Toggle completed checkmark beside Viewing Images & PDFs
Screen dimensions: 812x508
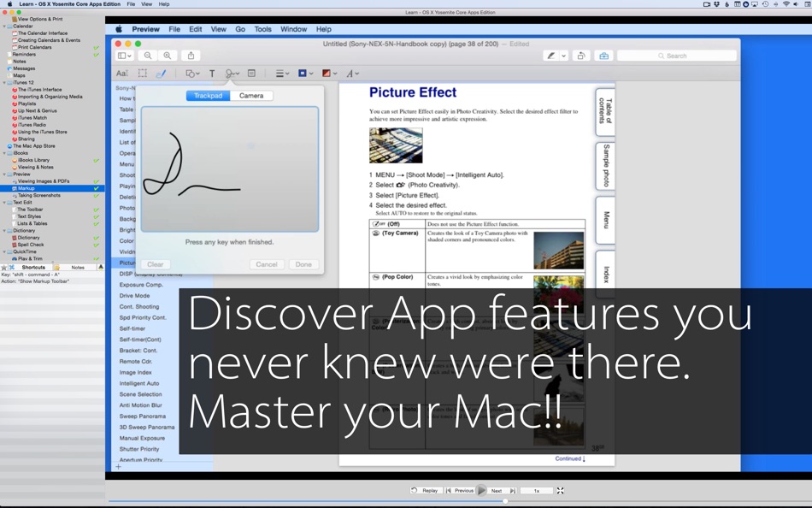click(x=97, y=181)
